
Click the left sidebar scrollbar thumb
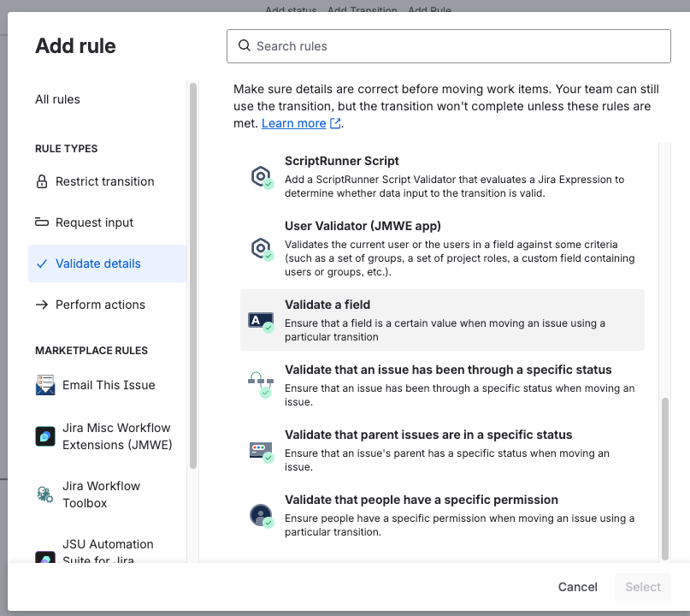(x=192, y=276)
